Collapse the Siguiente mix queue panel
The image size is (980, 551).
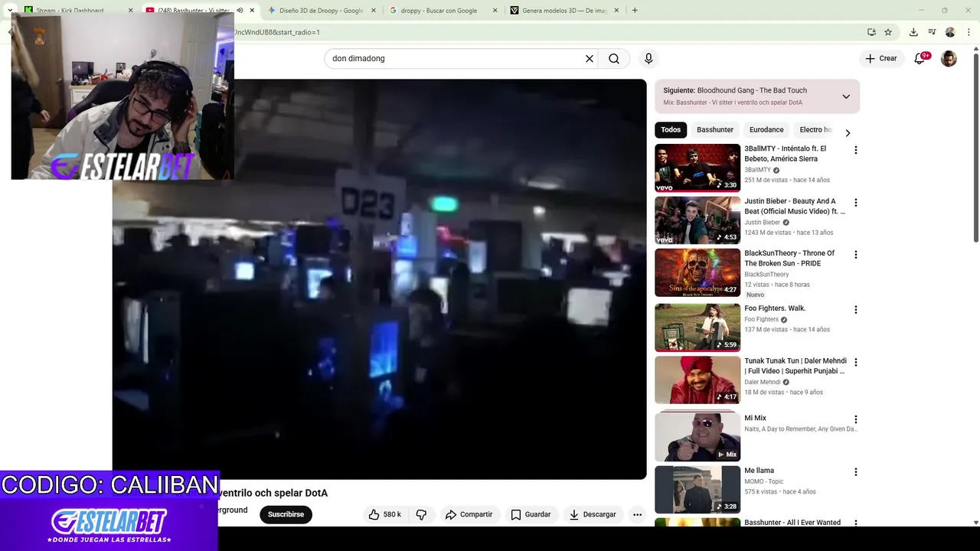pos(846,96)
